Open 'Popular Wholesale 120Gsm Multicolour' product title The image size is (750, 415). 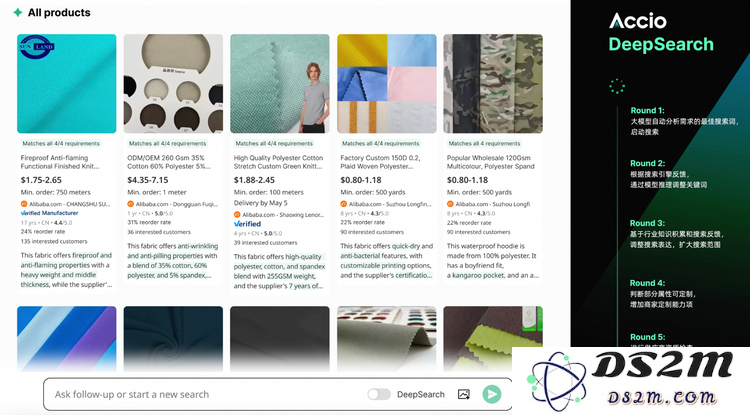pyautogui.click(x=491, y=162)
